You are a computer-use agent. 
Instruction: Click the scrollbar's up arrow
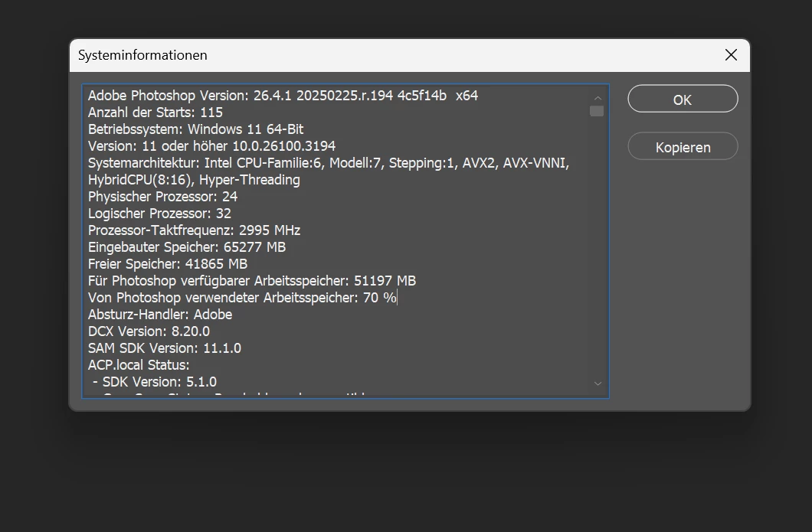(598, 98)
